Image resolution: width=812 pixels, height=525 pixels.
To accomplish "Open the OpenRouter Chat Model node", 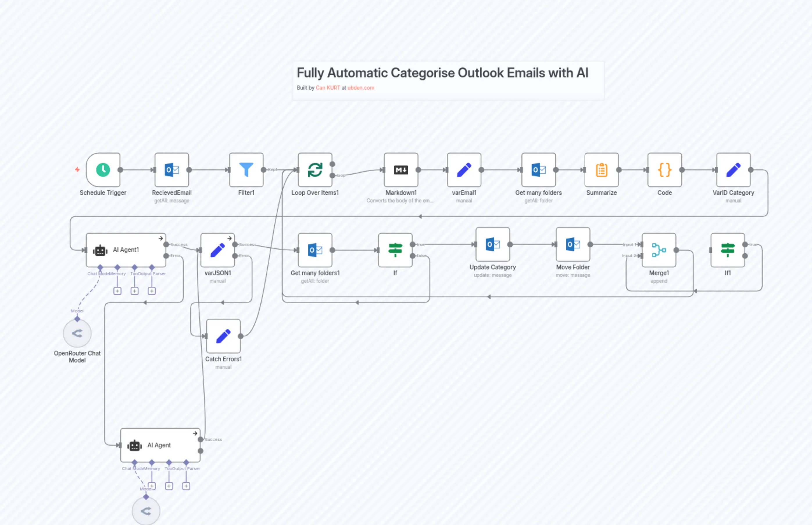I will (77, 333).
